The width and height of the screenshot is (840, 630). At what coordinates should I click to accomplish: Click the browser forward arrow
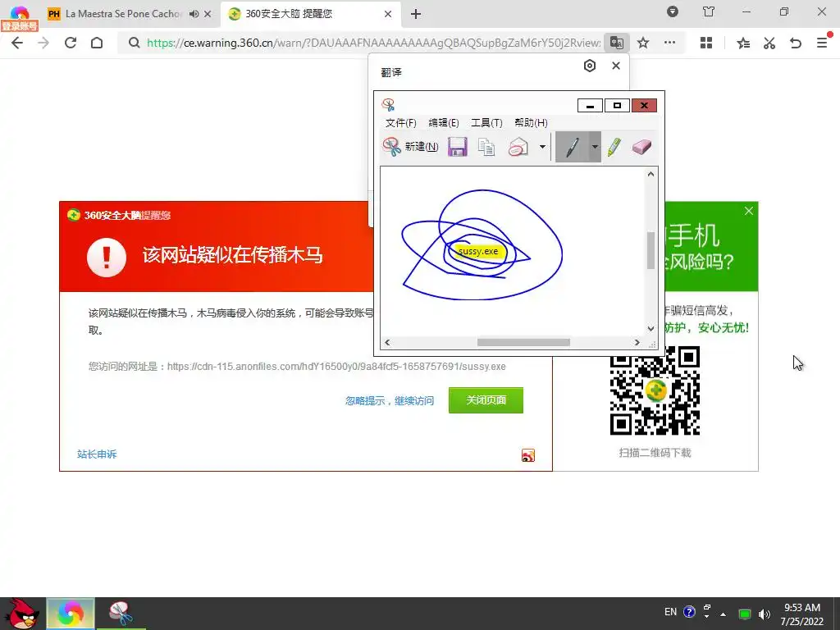tap(43, 43)
